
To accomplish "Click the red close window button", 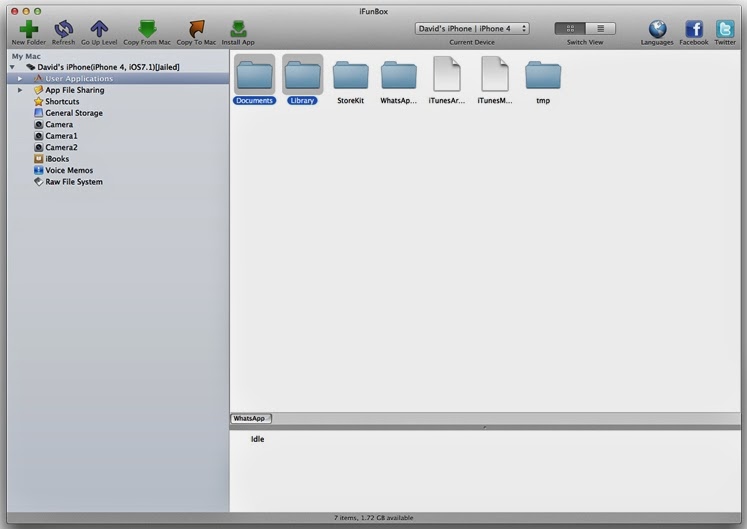I will (x=14, y=11).
